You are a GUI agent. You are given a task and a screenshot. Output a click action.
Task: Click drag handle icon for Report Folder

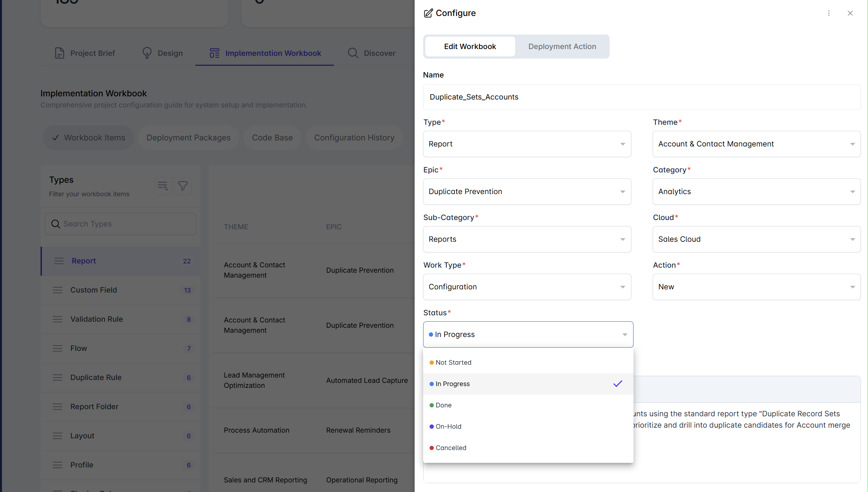[x=58, y=407]
